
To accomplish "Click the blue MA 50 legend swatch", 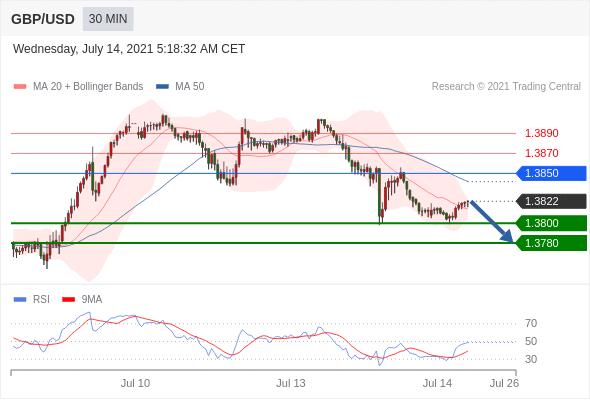I will click(162, 87).
